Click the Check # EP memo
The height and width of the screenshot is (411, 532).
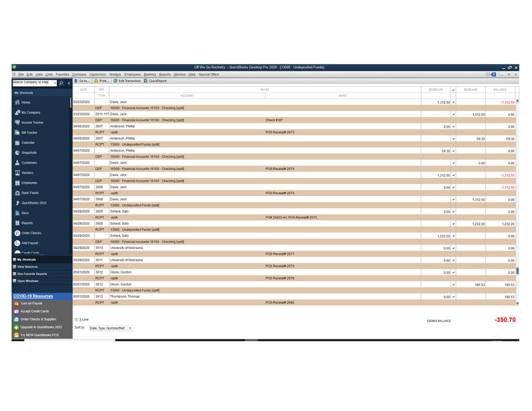pos(274,120)
